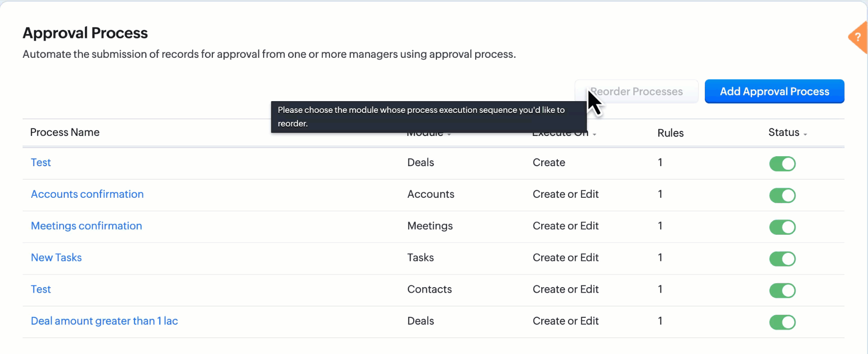
Task: Click the Rules column header
Action: click(x=670, y=133)
